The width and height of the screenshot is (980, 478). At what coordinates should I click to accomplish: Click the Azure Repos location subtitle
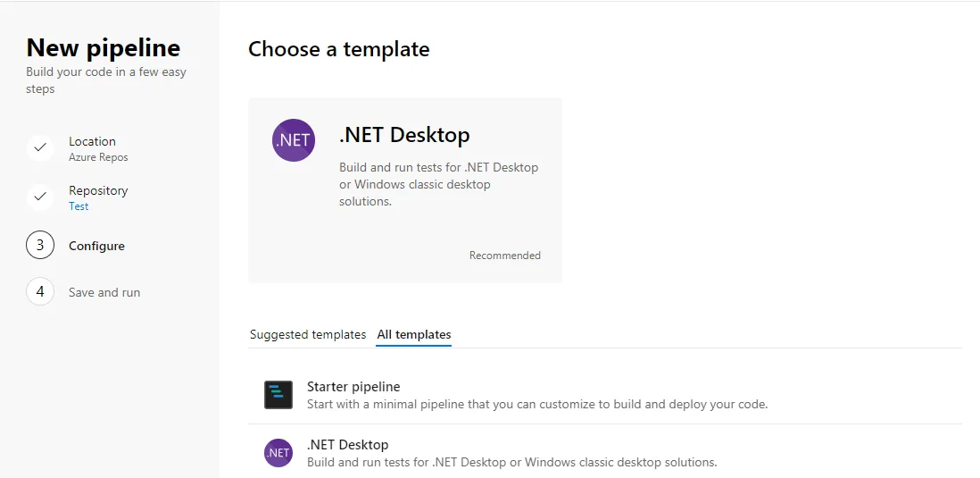(x=98, y=157)
